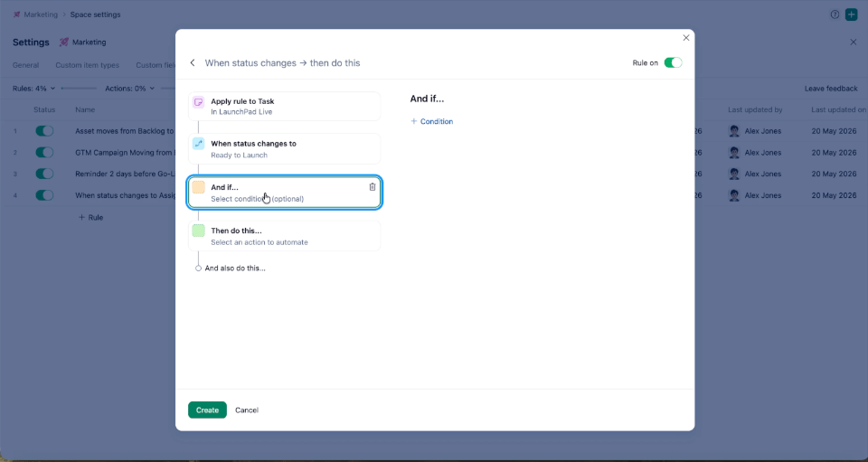Toggle status of Asset moves from Backlog rule

[x=44, y=131]
